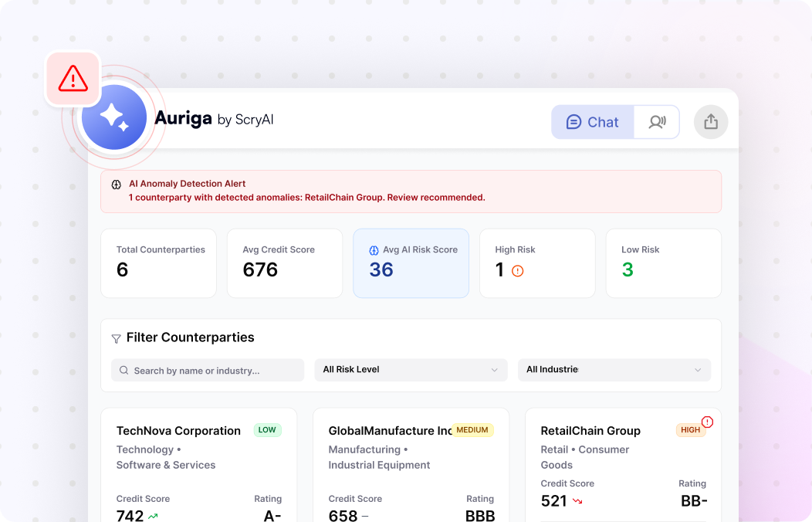Image resolution: width=812 pixels, height=522 pixels.
Task: Click the AI Anomaly Detection Alert banner
Action: (x=411, y=191)
